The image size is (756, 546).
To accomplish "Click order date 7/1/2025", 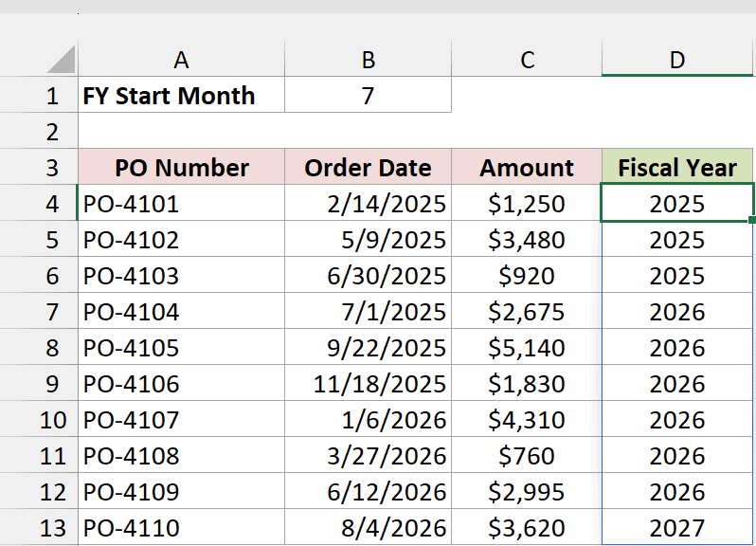I will click(368, 311).
